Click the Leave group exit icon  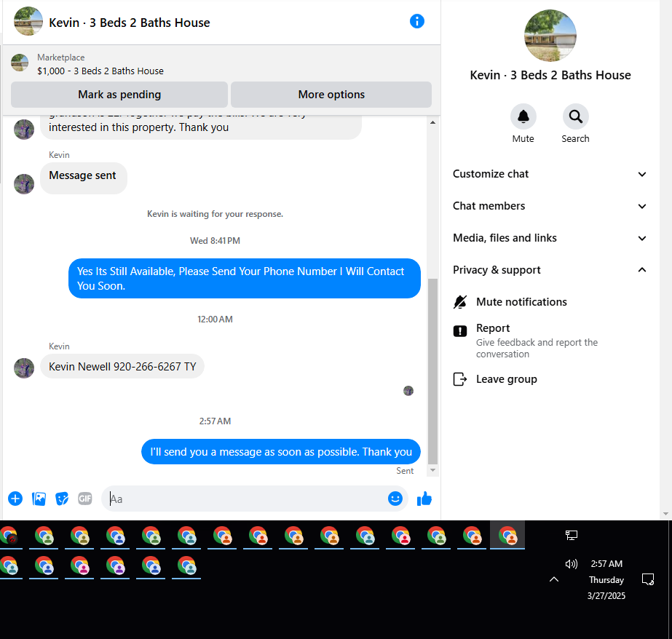[460, 379]
